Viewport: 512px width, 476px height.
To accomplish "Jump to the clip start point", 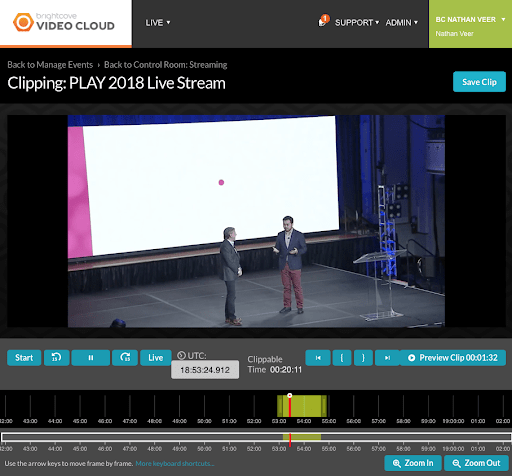I will tap(318, 358).
